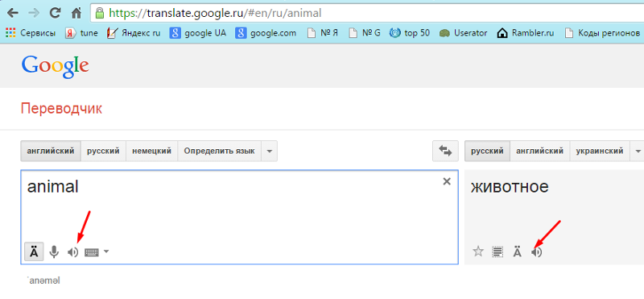This screenshot has height=299, width=644.
Task: Reload the page with the refresh icon
Action: pos(55,13)
